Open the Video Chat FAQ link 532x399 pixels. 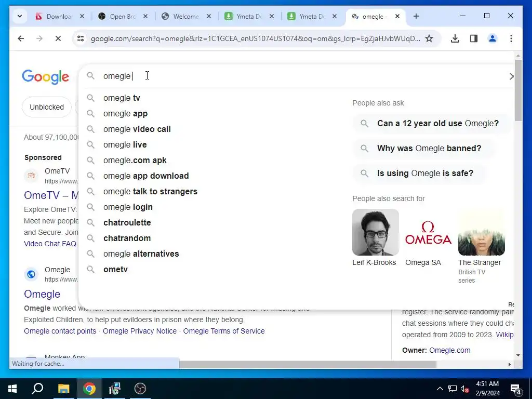tap(50, 244)
